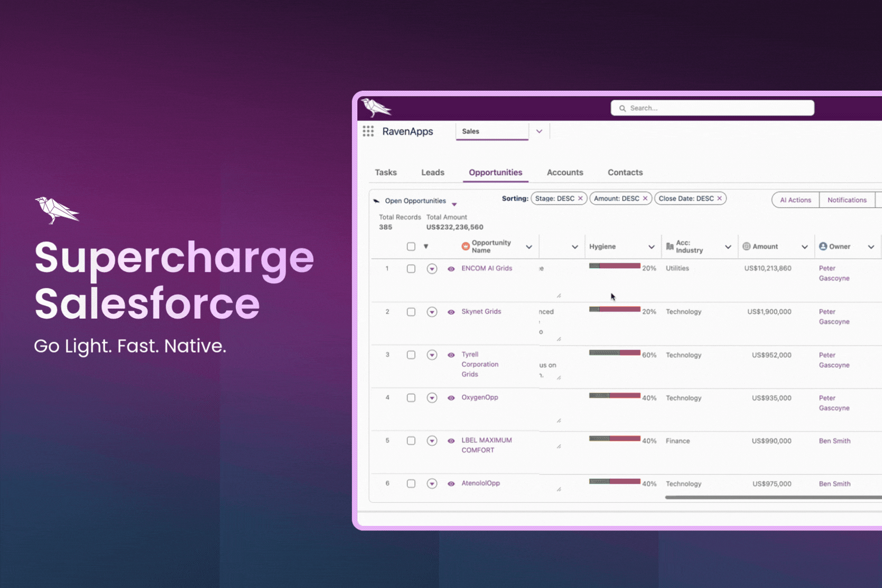
Task: Check the Tyrell Corporation Grids row checkbox
Action: (411, 355)
